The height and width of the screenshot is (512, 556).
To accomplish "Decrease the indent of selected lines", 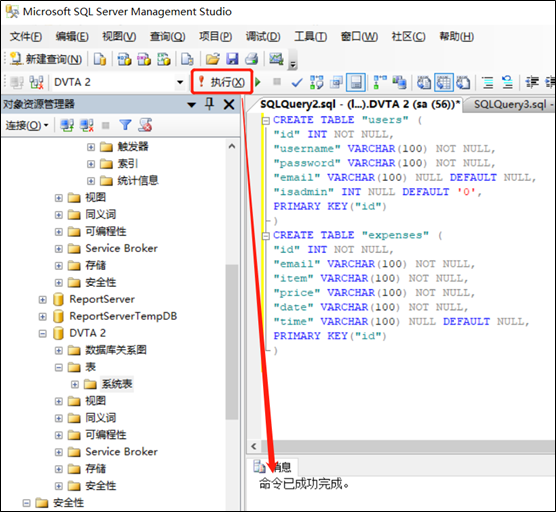I will pyautogui.click(x=532, y=82).
